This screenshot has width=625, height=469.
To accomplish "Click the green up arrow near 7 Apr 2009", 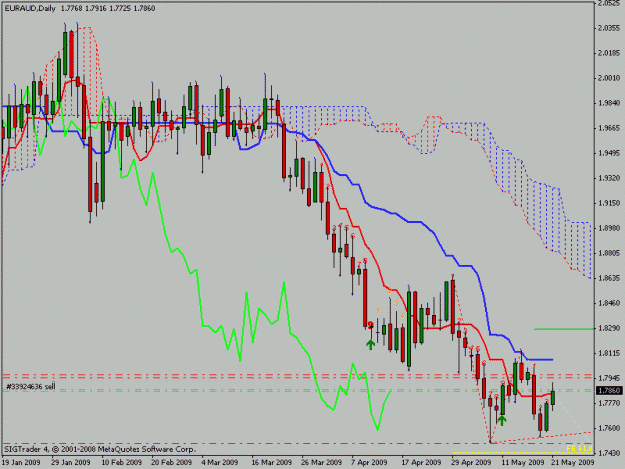I will 371,344.
